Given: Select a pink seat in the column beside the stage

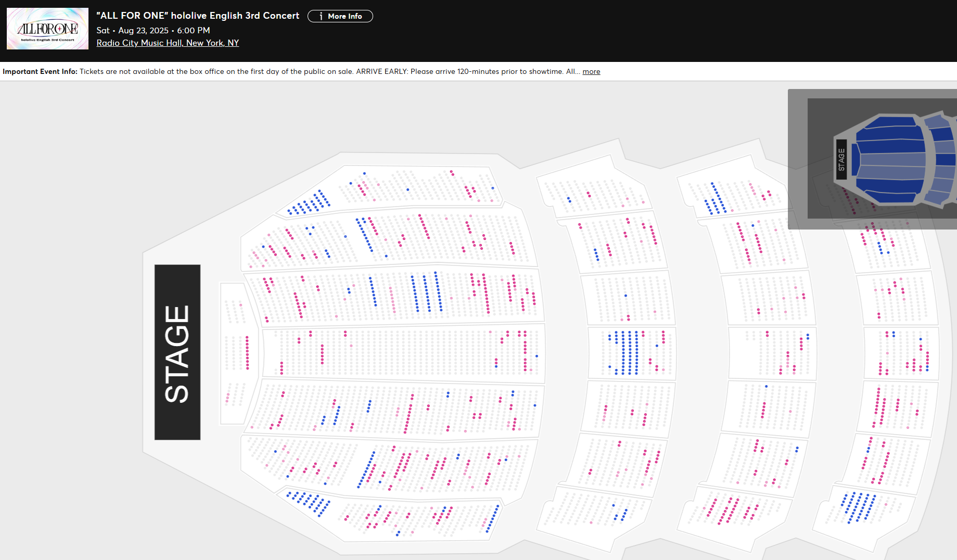Looking at the screenshot, I should 247,352.
